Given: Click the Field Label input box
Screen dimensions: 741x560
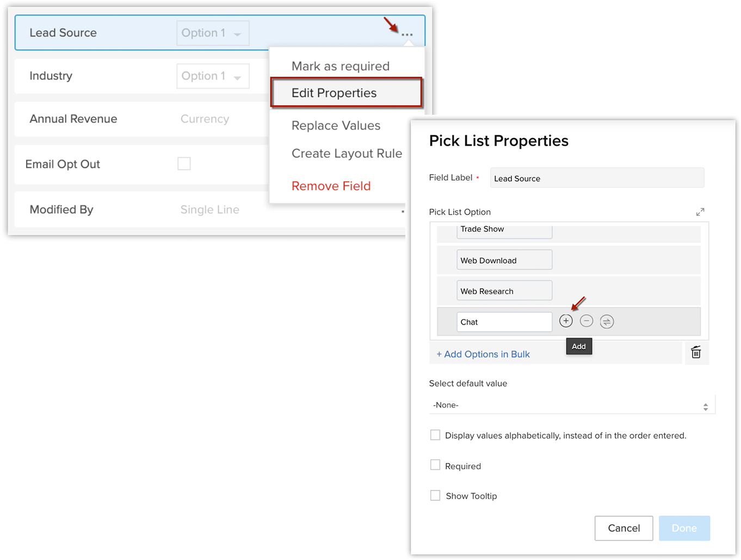Looking at the screenshot, I should tap(597, 178).
